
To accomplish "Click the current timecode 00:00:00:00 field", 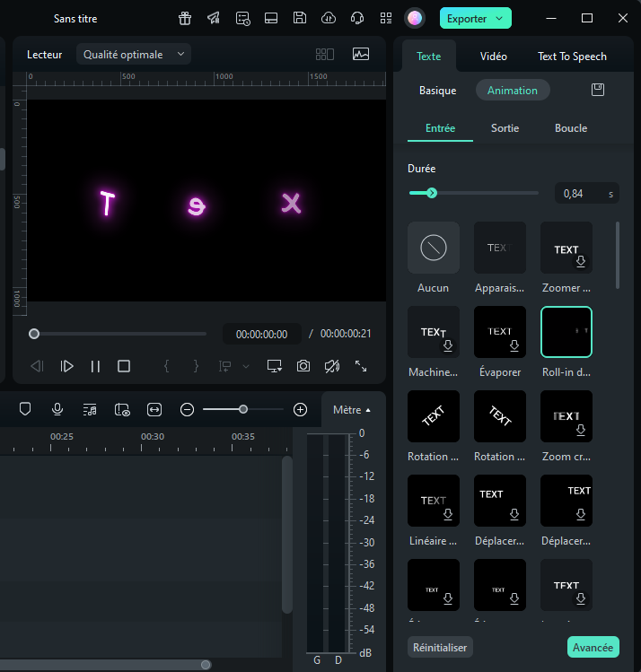I will pyautogui.click(x=261, y=335).
